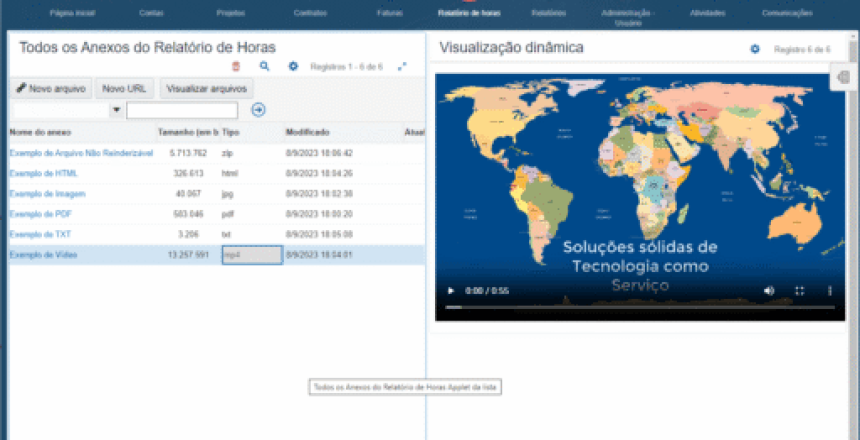Open the search magnifier in attachments list
860x440 pixels.
tap(264, 66)
